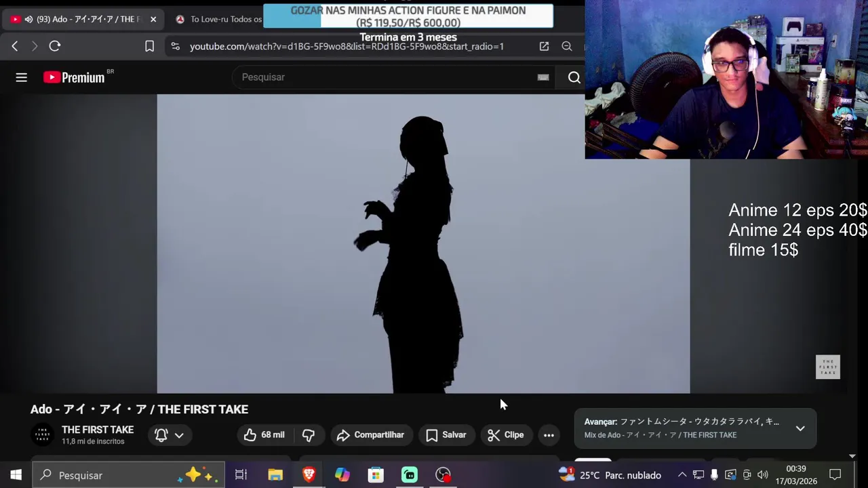868x488 pixels.
Task: Open the notification center icon
Action: (835, 475)
